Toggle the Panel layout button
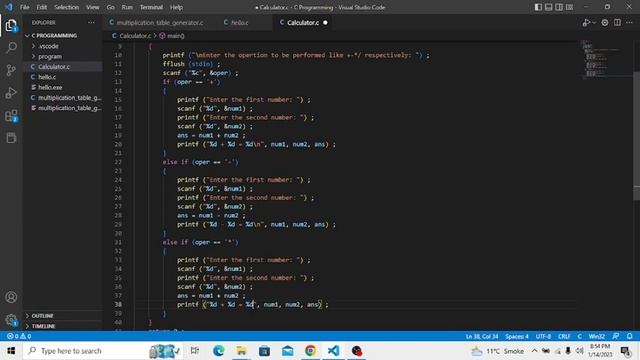The width and height of the screenshot is (640, 360). click(x=549, y=7)
